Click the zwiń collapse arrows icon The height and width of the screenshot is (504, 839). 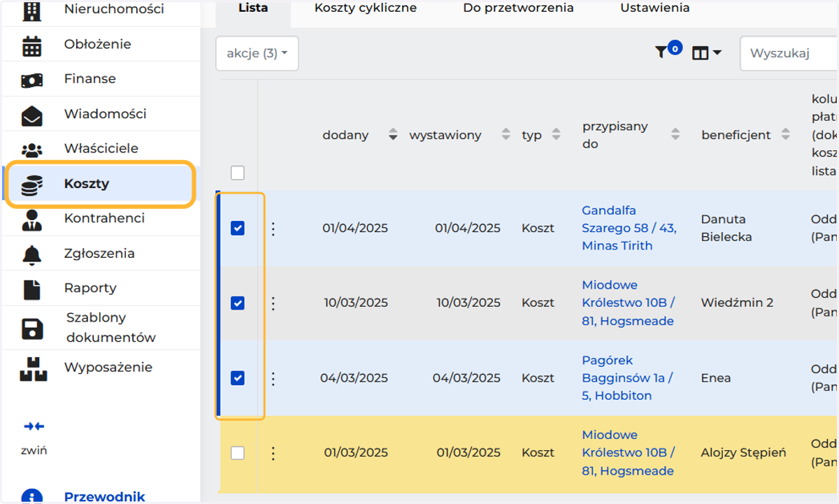tap(34, 426)
